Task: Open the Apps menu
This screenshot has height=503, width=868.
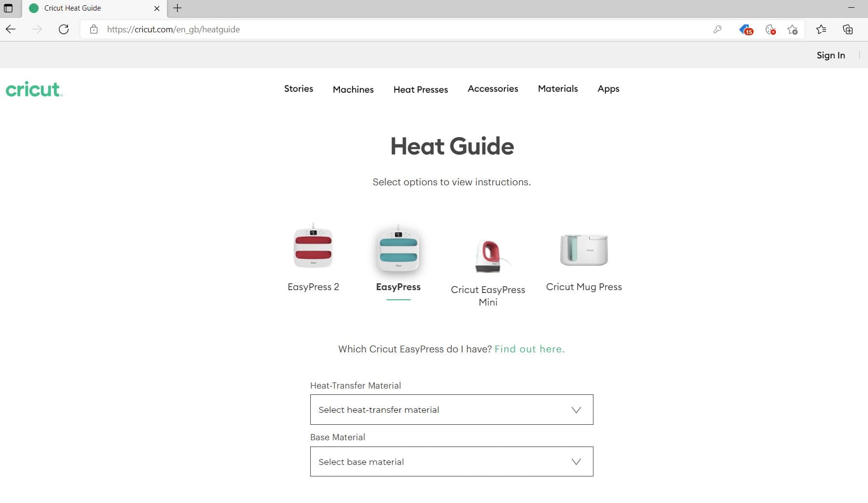Action: [608, 89]
